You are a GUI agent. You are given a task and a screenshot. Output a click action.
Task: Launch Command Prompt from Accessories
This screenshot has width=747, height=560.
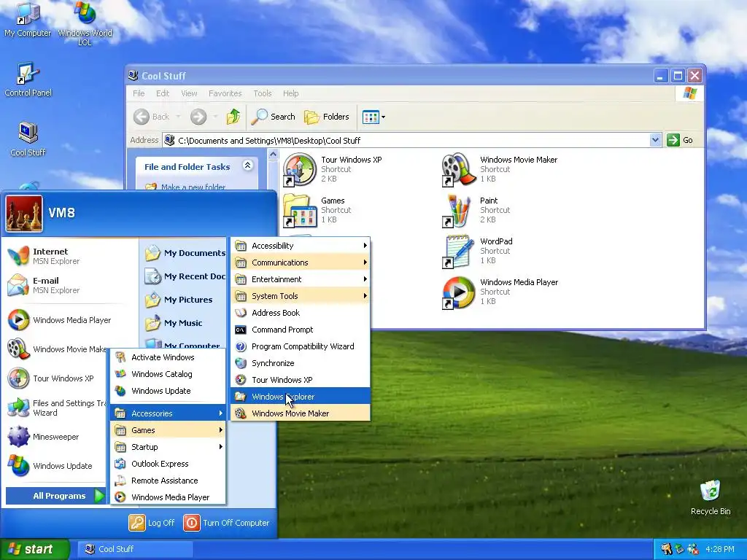301,330
